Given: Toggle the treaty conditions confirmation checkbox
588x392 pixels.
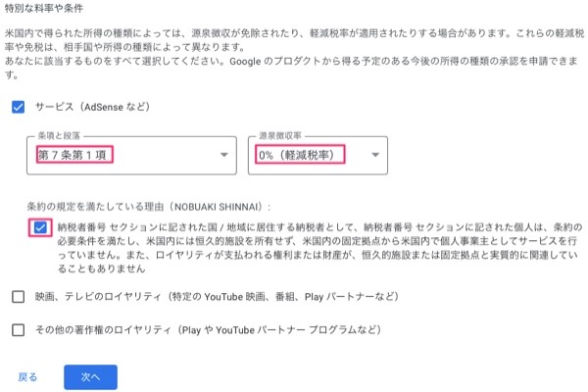Looking at the screenshot, I should 40,227.
